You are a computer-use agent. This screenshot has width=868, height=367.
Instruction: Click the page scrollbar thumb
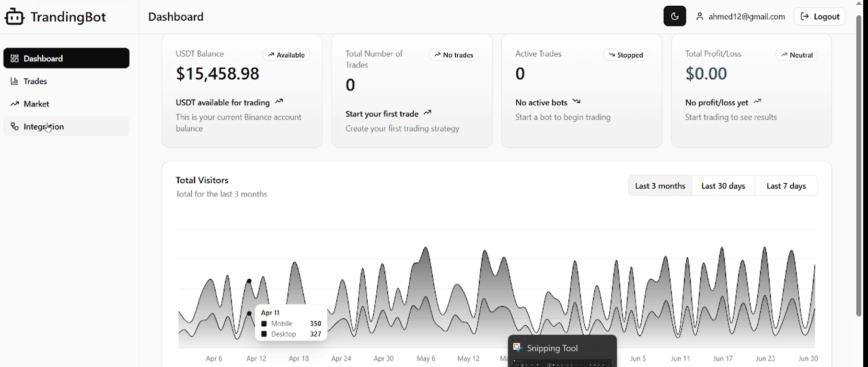[859, 166]
